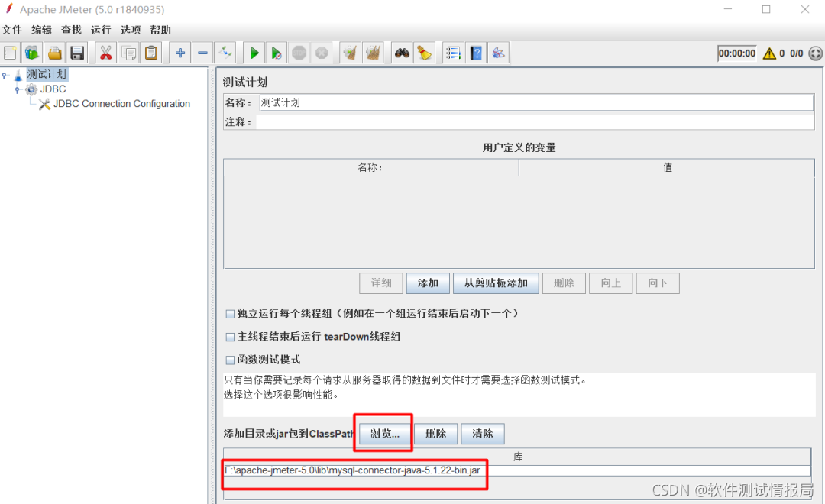Open the Templates icon in toolbar
This screenshot has height=504, width=825.
32,53
